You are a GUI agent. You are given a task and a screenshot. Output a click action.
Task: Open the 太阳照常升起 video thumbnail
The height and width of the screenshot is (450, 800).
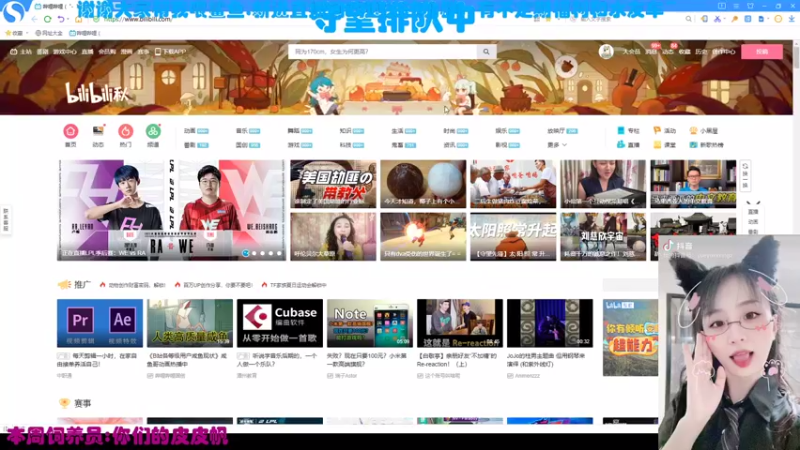coord(513,237)
